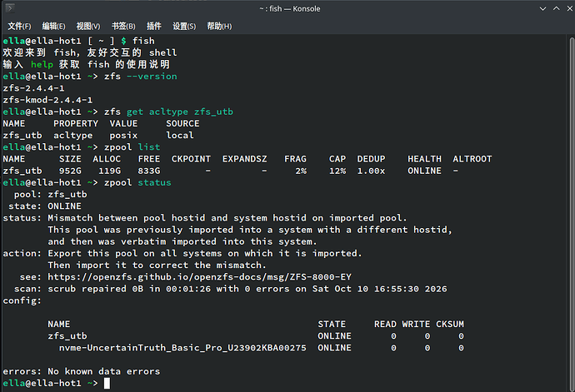Click the green 'help' word
Viewport: 575px width, 392px height.
point(42,64)
